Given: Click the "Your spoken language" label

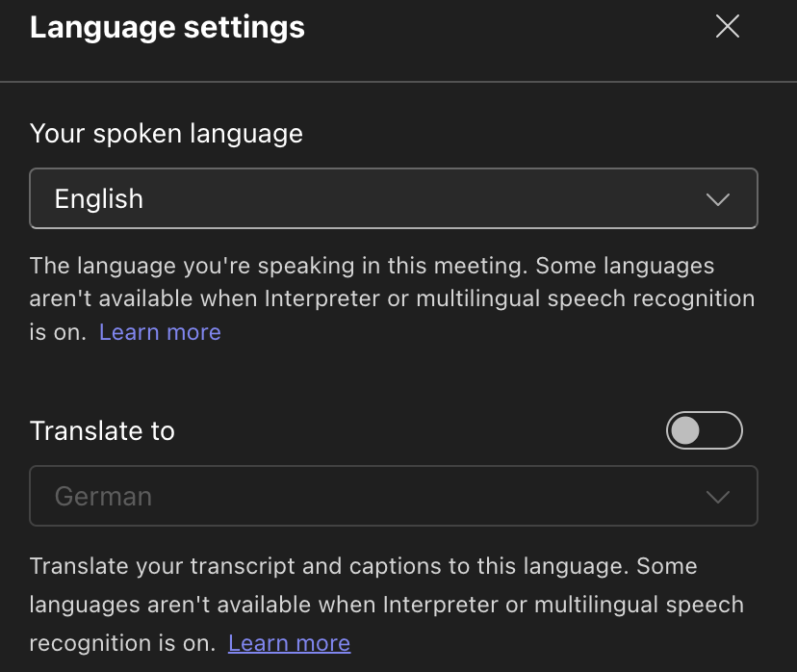Looking at the screenshot, I should 167,133.
